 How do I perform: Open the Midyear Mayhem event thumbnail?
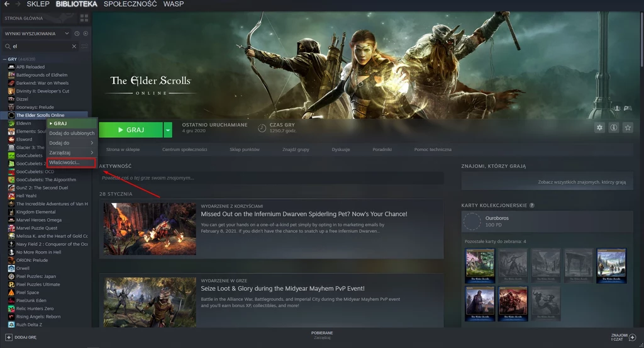click(x=150, y=303)
